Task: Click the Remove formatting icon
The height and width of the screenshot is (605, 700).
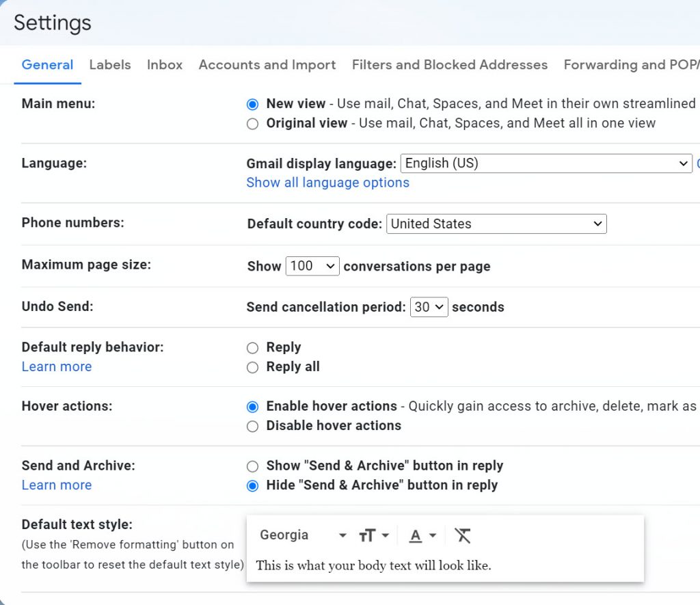Action: click(463, 535)
